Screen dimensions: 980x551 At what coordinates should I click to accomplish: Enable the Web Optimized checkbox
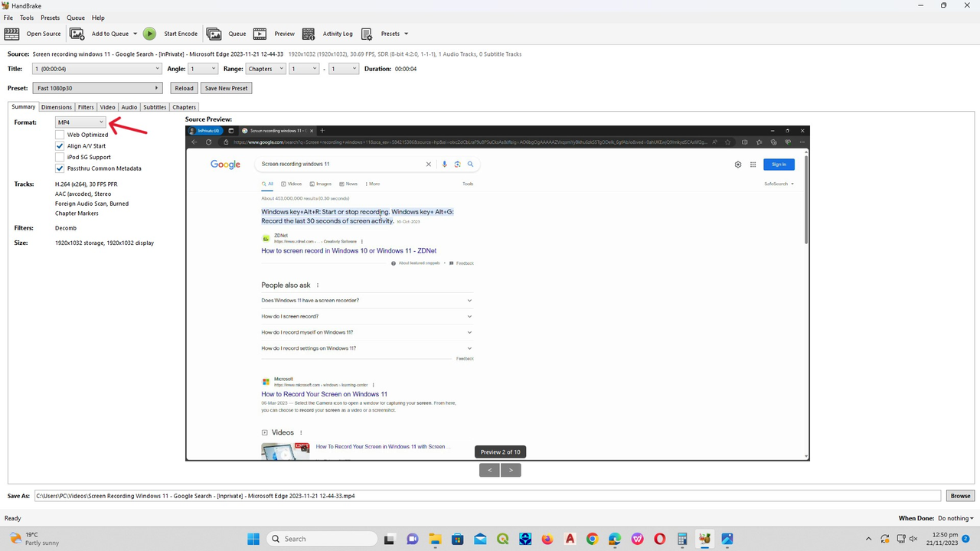[60, 135]
